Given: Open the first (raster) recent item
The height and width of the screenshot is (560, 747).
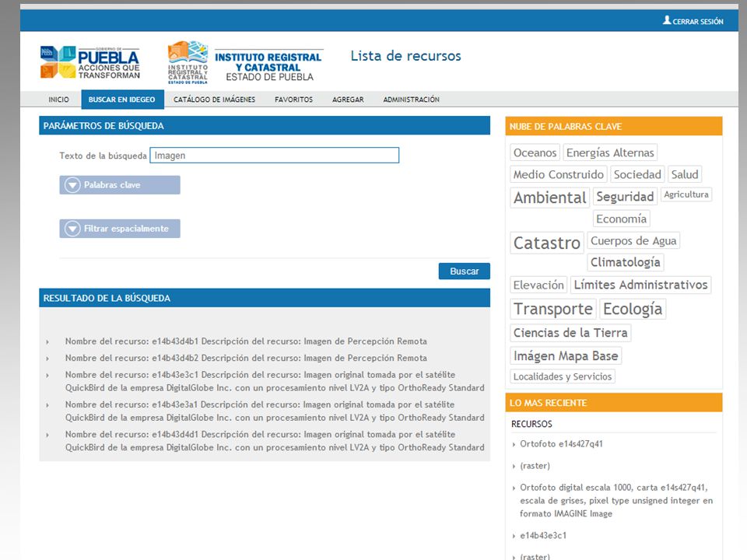Looking at the screenshot, I should pos(535,466).
